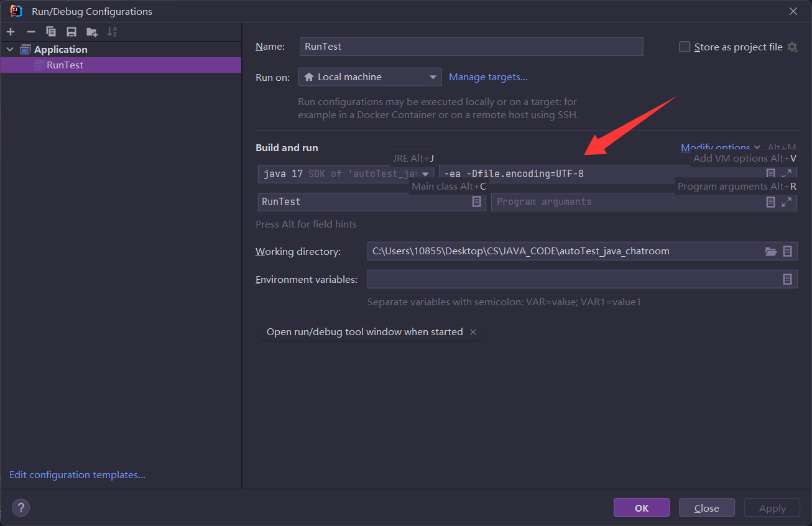
Task: Insert a macro in the Working directory field
Action: click(x=787, y=251)
